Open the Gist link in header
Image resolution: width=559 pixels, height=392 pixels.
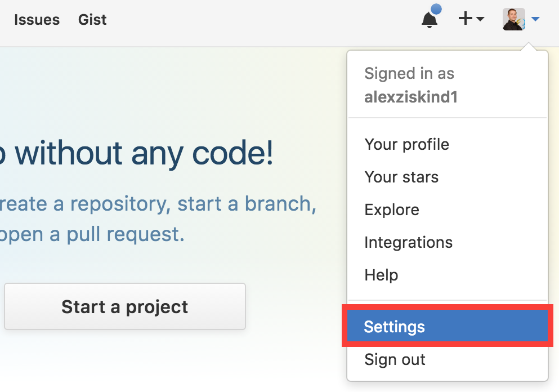point(92,20)
